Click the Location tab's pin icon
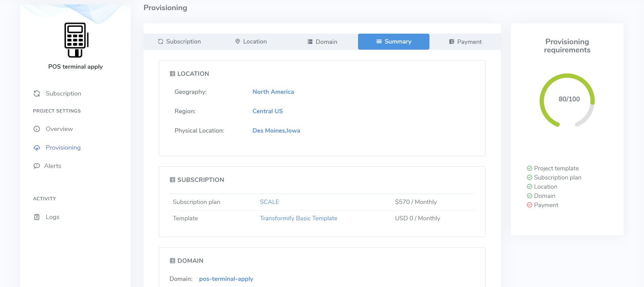 point(238,41)
